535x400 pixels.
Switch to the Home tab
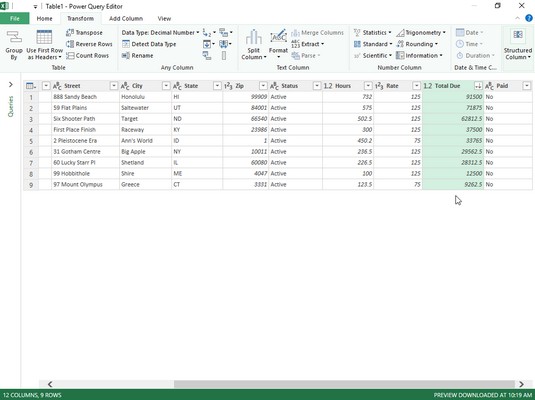pos(44,18)
